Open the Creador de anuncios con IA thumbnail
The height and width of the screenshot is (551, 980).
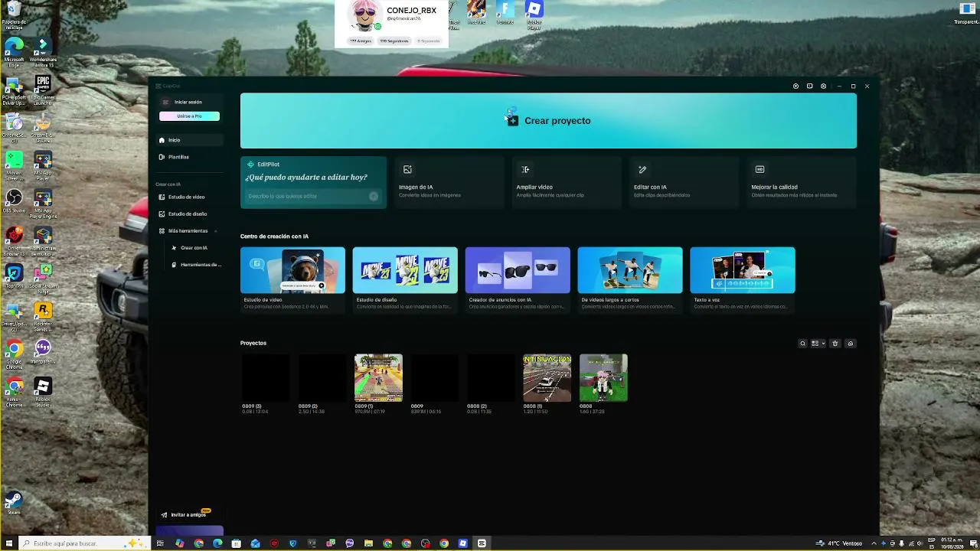(x=518, y=270)
